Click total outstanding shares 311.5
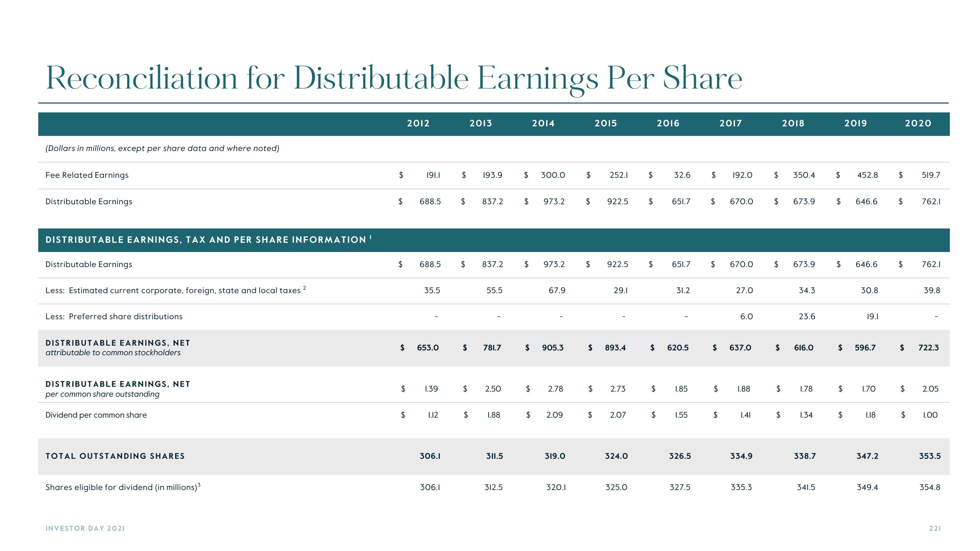Screen dimensions: 980x551 [x=494, y=456]
